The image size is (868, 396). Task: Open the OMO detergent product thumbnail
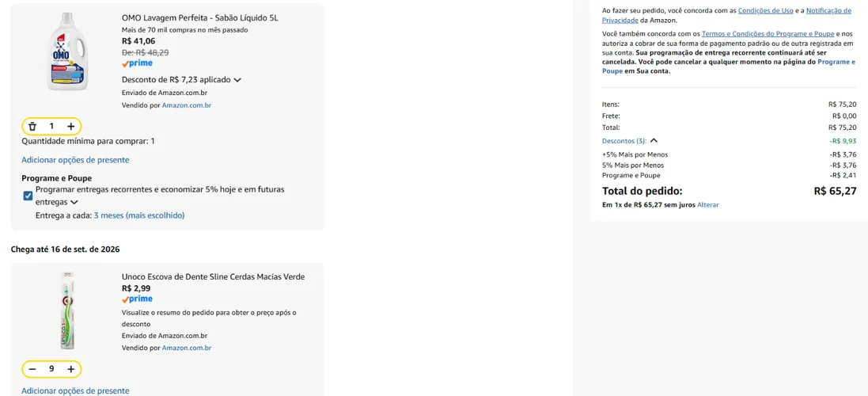pos(67,51)
